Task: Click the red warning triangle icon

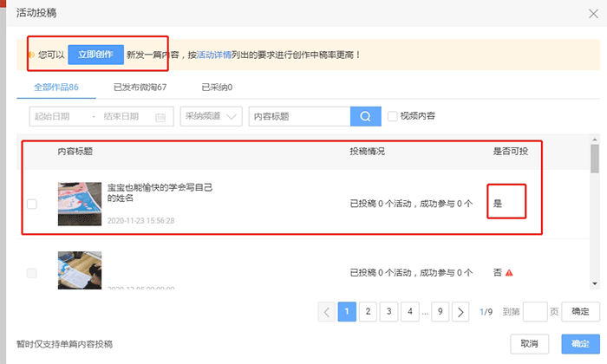Action: click(510, 273)
